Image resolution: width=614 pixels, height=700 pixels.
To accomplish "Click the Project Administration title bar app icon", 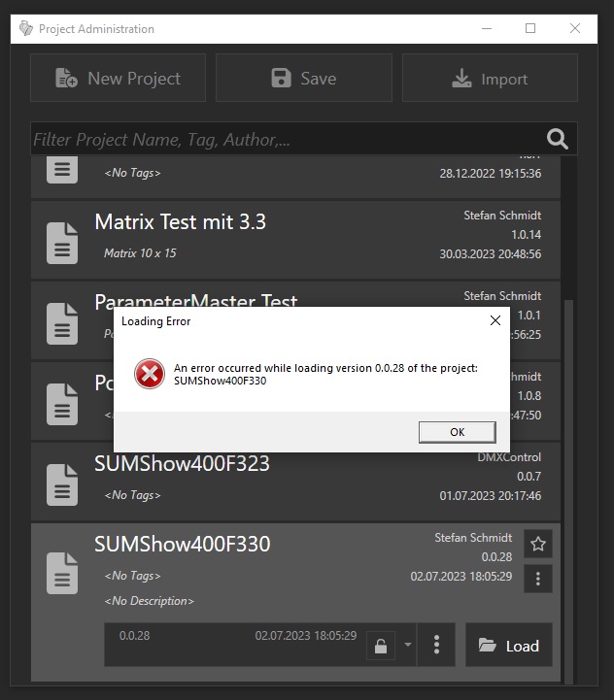I will [x=26, y=29].
